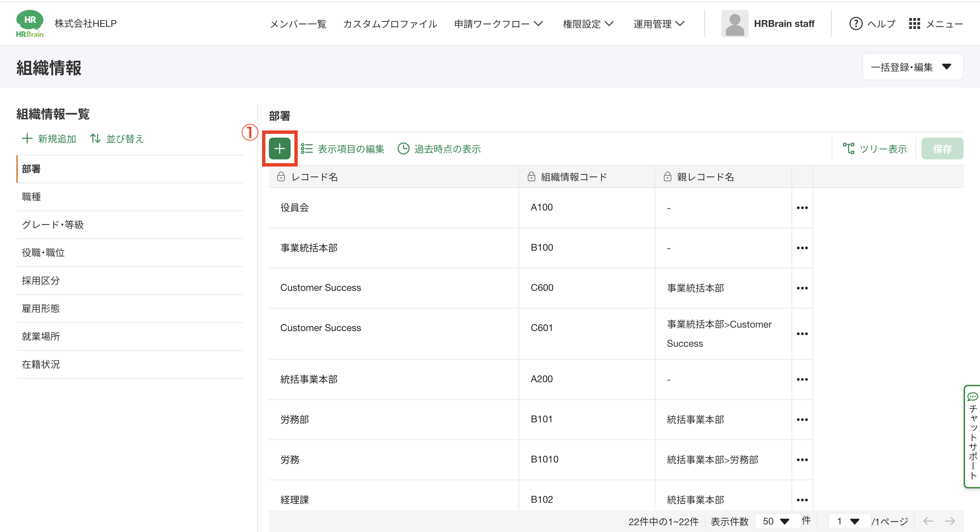Screen dimensions: 980x532
Task: Click the A200 code cell
Action: click(x=587, y=380)
